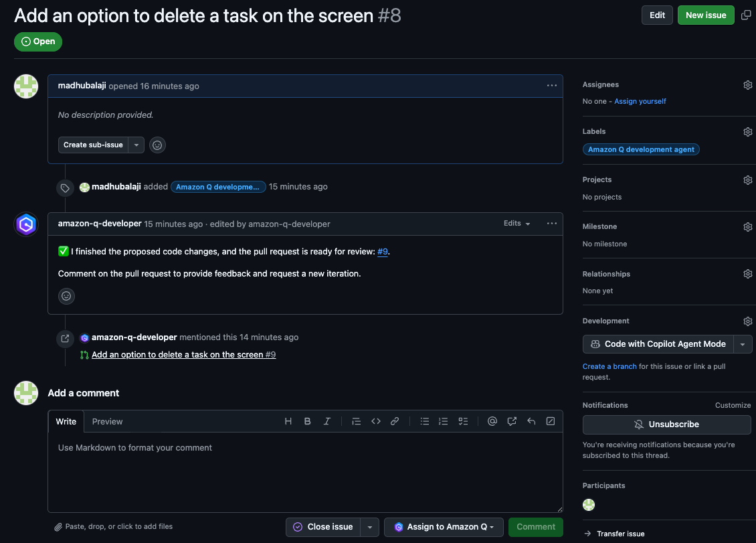
Task: Create a task list in the comment
Action: 463,421
